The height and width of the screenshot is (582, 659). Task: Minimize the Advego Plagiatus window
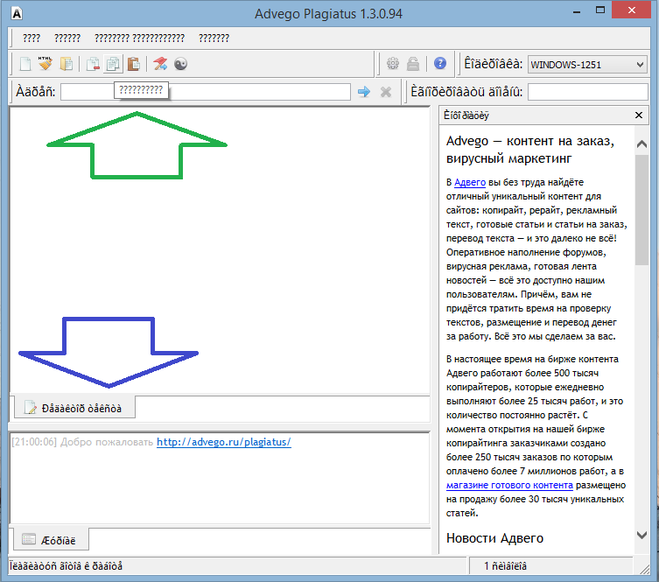(x=577, y=12)
